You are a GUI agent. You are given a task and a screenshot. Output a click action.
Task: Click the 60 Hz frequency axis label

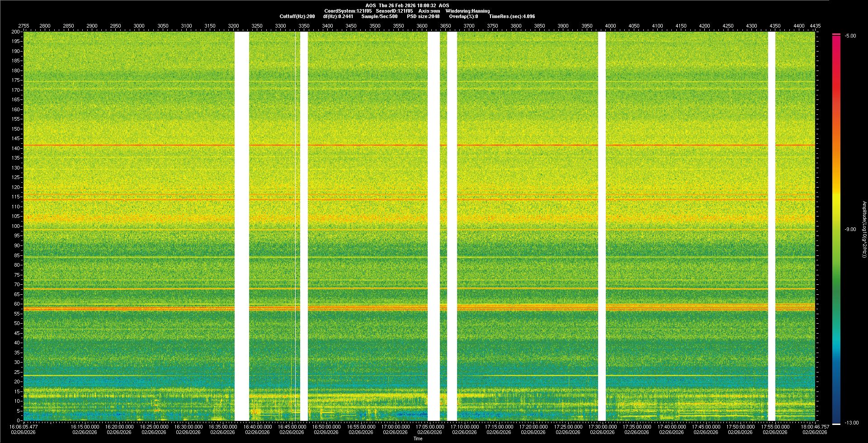(x=17, y=304)
